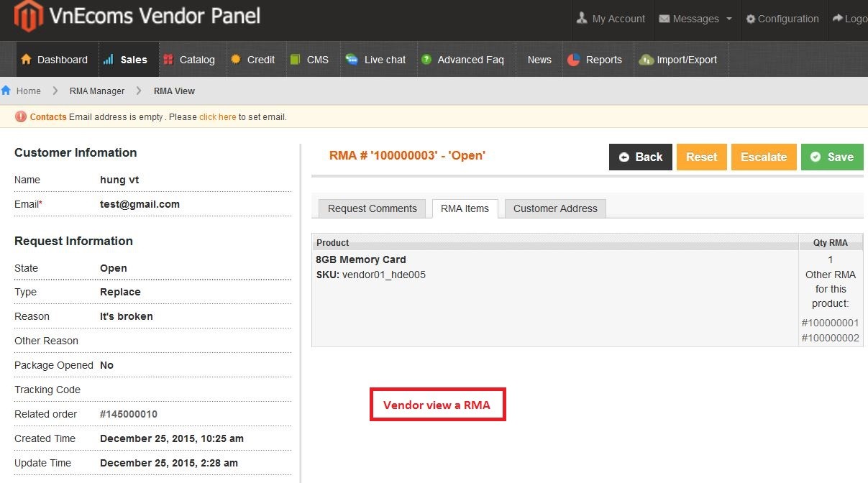868x483 pixels.
Task: Click the Messages envelope icon
Action: 664,19
